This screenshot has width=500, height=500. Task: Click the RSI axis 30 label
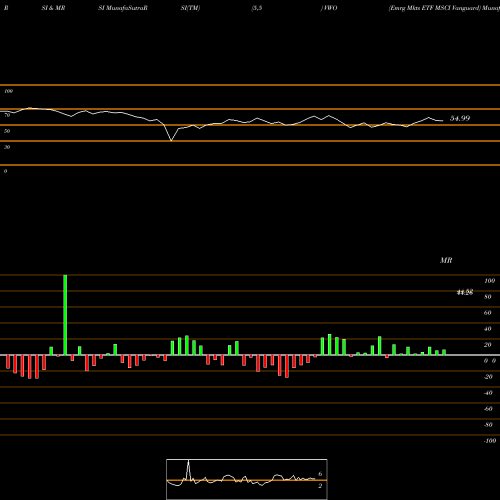7,147
